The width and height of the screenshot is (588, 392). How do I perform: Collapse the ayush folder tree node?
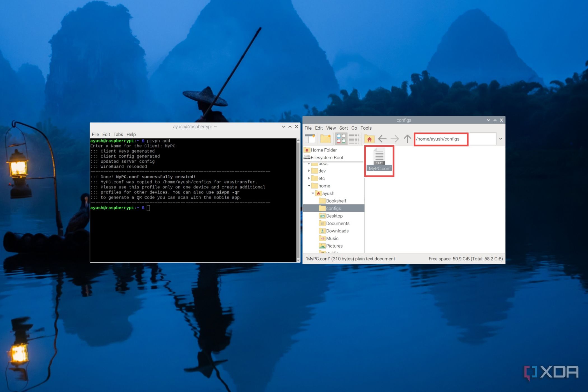click(313, 193)
